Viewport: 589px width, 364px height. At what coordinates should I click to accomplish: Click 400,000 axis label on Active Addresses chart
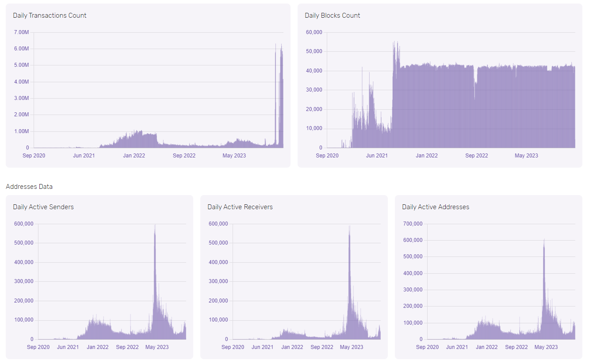coord(413,273)
